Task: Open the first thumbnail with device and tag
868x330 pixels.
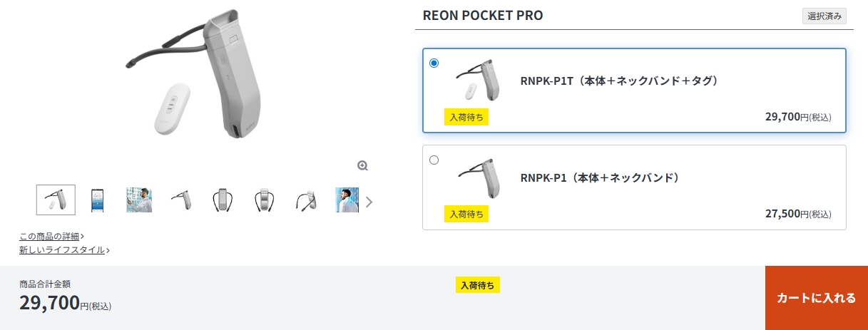Action: (x=56, y=200)
